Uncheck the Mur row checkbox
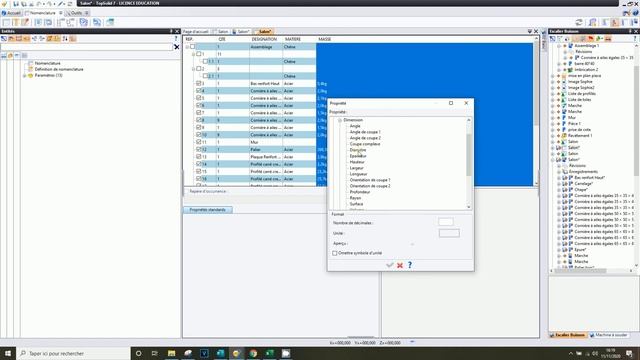 point(198,142)
